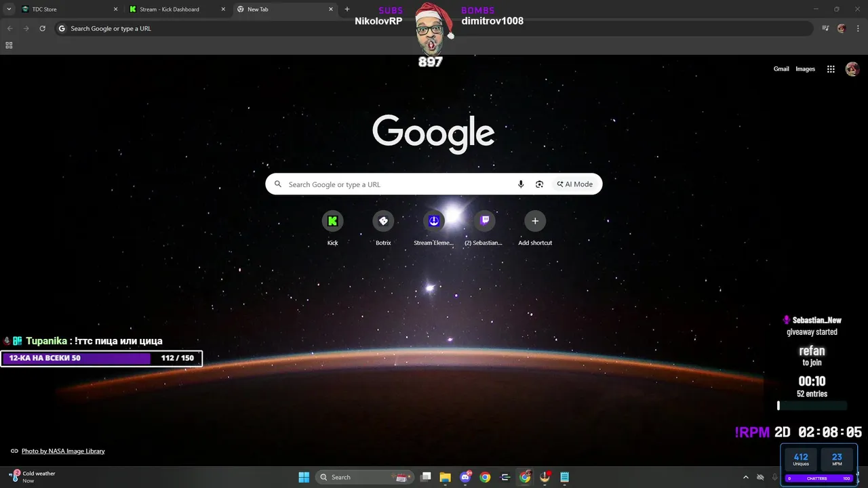Screen dimensions: 868x488
Task: Close the Stream - Kick Dashboard tab
Action: [223, 9]
